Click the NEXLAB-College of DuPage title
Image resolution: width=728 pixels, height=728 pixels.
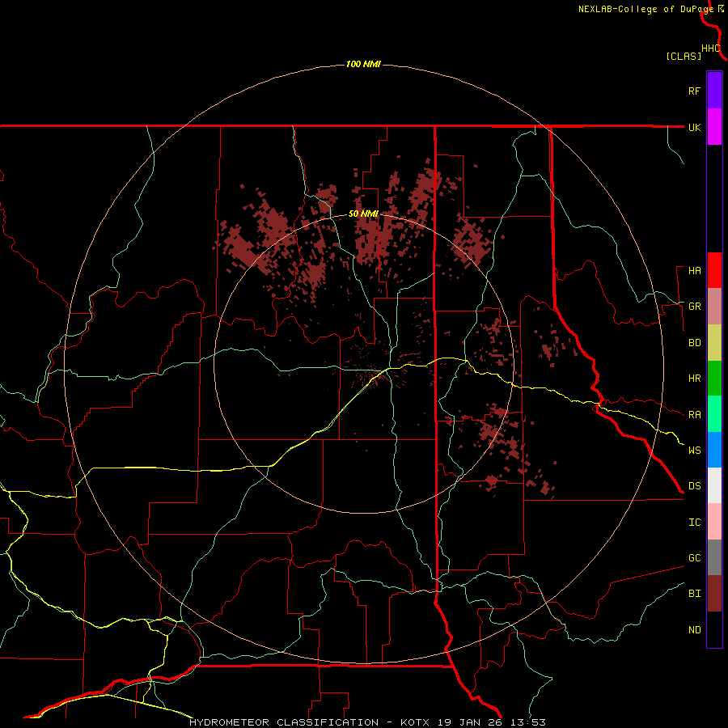pyautogui.click(x=645, y=9)
